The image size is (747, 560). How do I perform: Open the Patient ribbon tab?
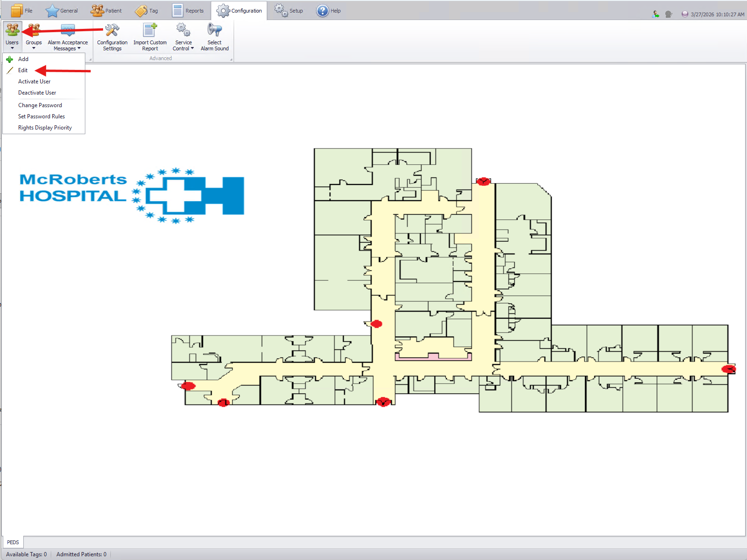click(x=106, y=11)
